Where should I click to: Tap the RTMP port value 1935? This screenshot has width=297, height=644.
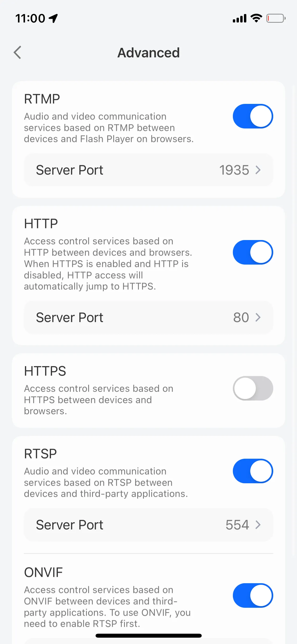click(234, 170)
